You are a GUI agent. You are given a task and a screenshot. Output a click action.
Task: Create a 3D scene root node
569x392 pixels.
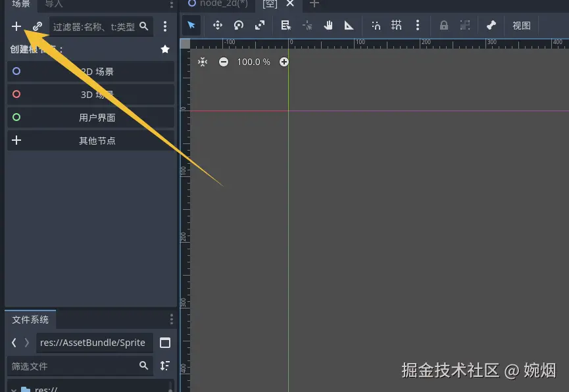pyautogui.click(x=91, y=94)
